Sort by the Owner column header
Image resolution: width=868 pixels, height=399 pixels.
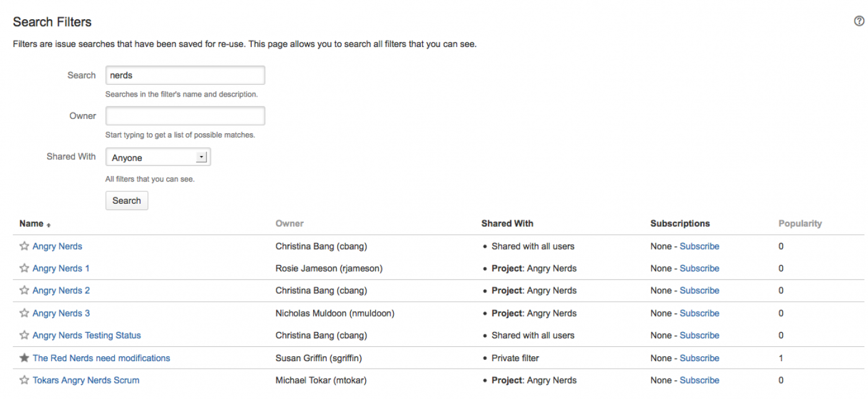pyautogui.click(x=290, y=224)
